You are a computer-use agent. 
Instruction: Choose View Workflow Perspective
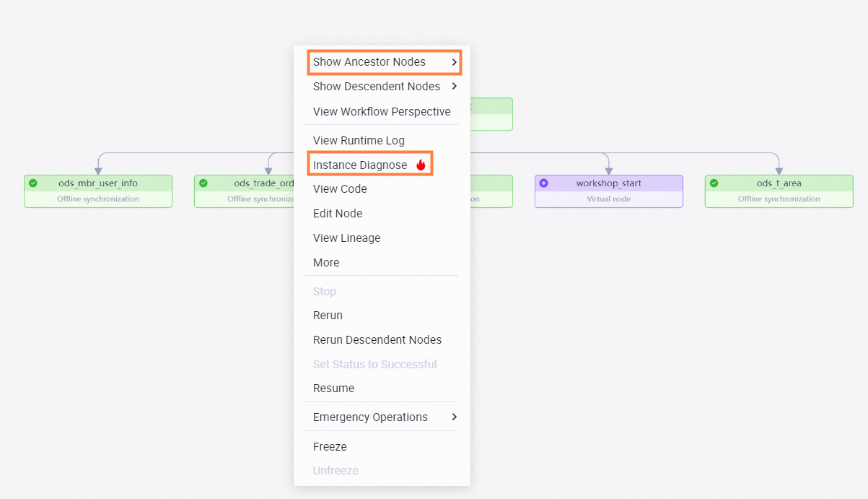(x=382, y=111)
